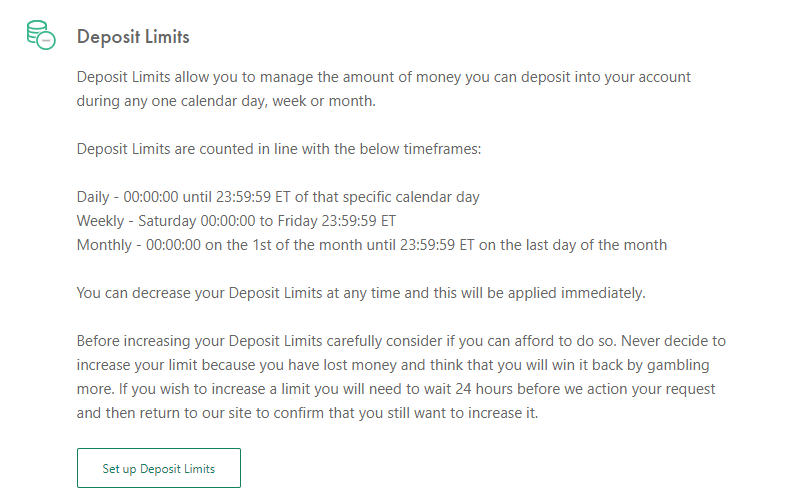Click the 'Before increasing your Deposit Limits' line
This screenshot has width=807, height=502.
[401, 341]
